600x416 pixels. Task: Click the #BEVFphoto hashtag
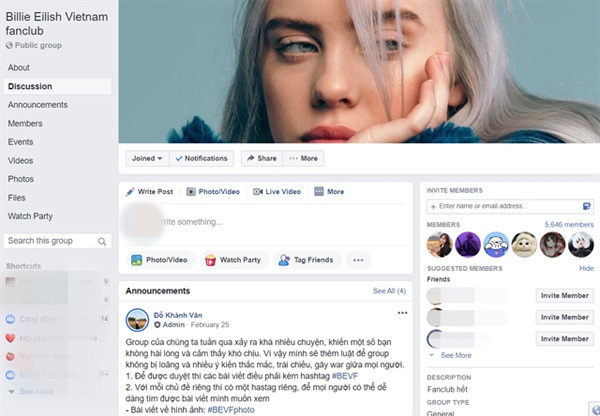(x=231, y=410)
